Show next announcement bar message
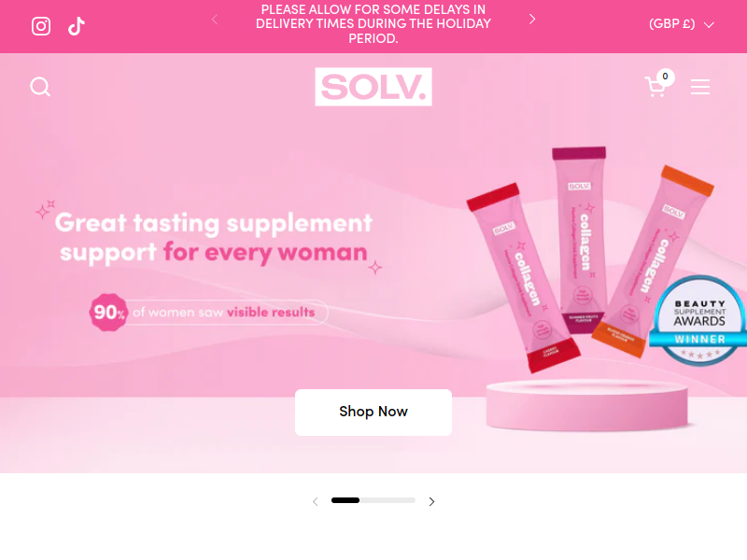This screenshot has width=747, height=560. click(532, 19)
